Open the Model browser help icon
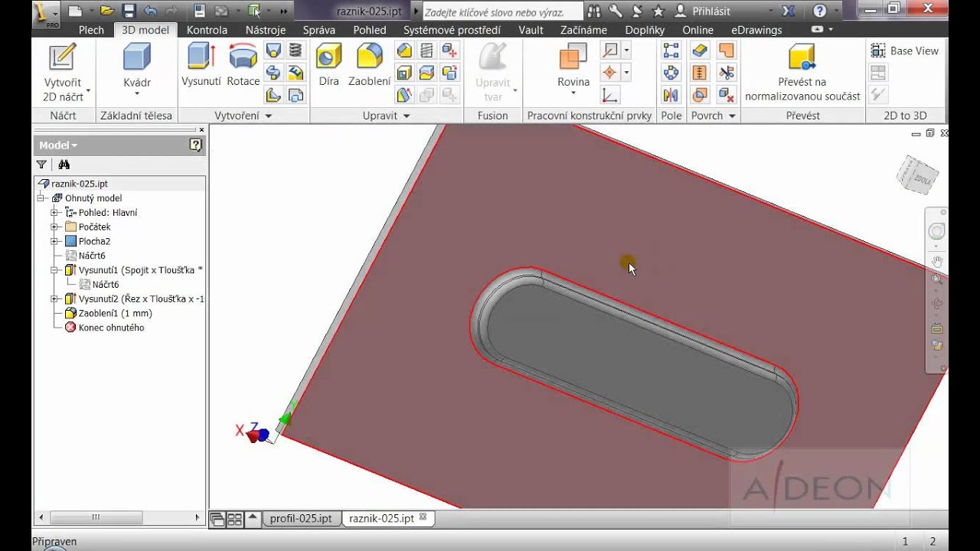The image size is (980, 551). point(196,145)
